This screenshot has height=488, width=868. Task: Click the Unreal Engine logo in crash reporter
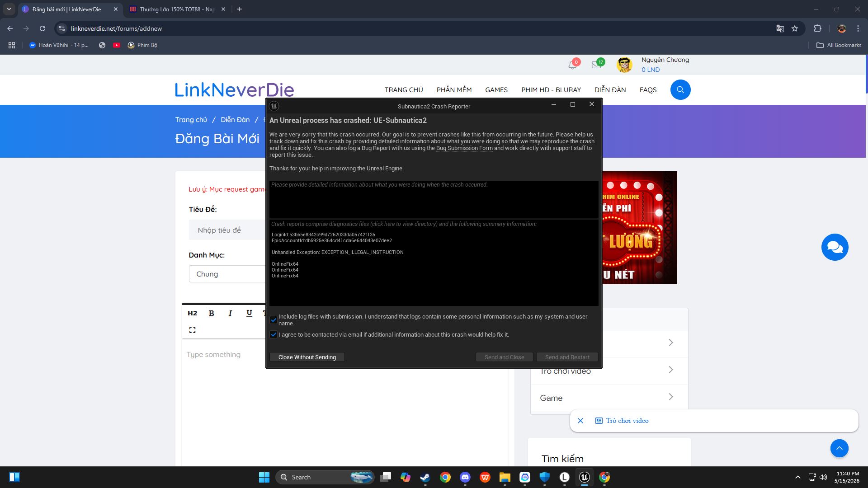(x=274, y=106)
